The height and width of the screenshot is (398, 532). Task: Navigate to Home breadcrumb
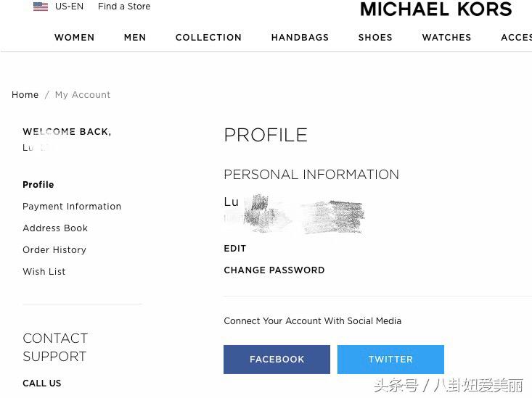25,95
